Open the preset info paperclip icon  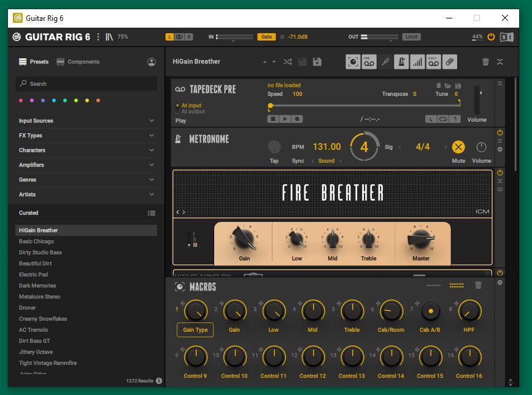[x=450, y=62]
